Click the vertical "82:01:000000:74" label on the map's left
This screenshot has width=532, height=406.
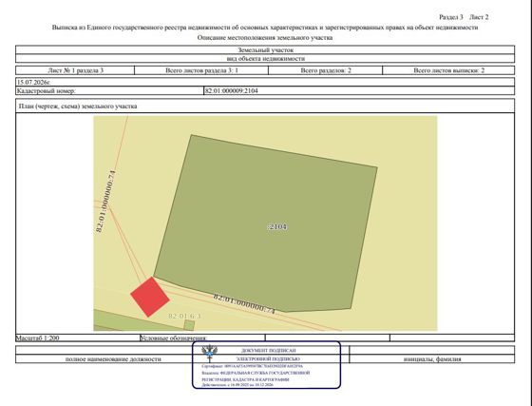click(105, 202)
